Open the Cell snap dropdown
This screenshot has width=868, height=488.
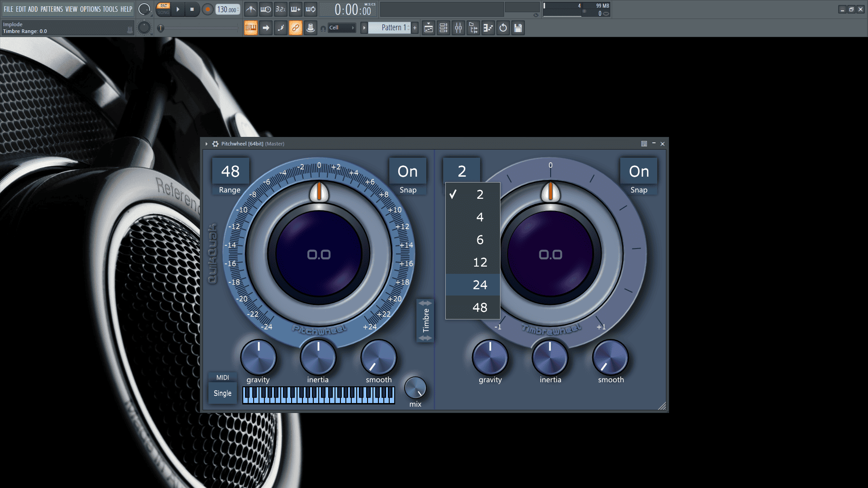click(x=342, y=28)
